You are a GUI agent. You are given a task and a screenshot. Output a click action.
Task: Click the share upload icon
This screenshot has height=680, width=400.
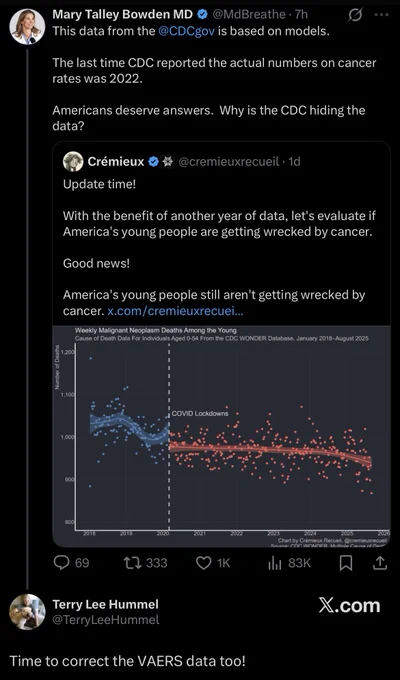coord(379,563)
